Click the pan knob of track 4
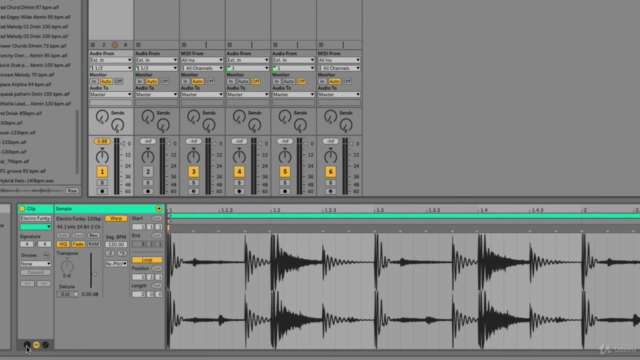 pyautogui.click(x=239, y=156)
